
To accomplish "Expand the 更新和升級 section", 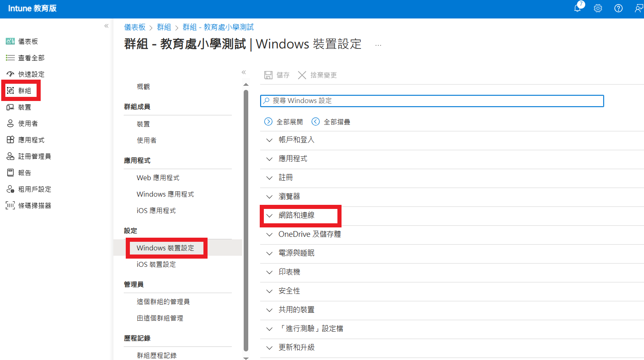I will 296,348.
